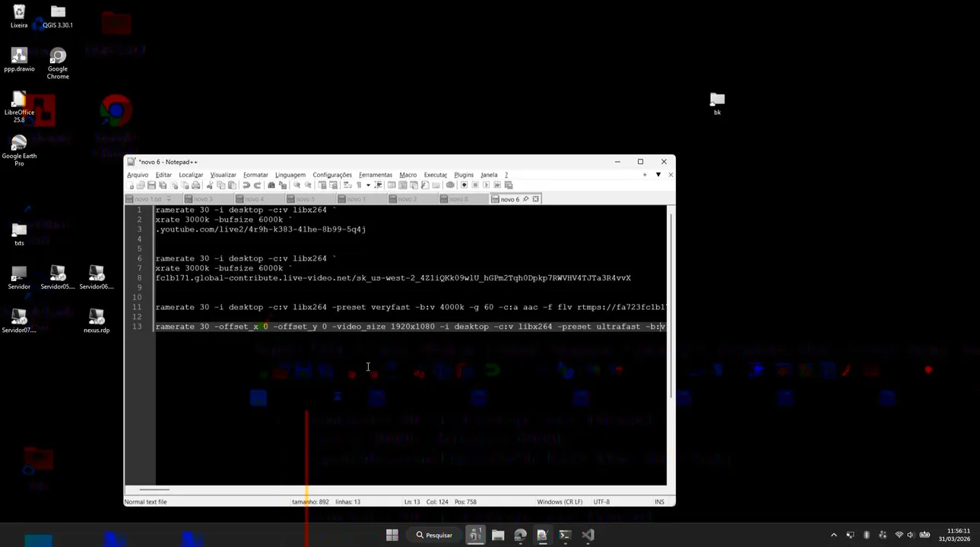The image size is (980, 547).
Task: Click the Redo toolbar arrow
Action: (x=257, y=185)
